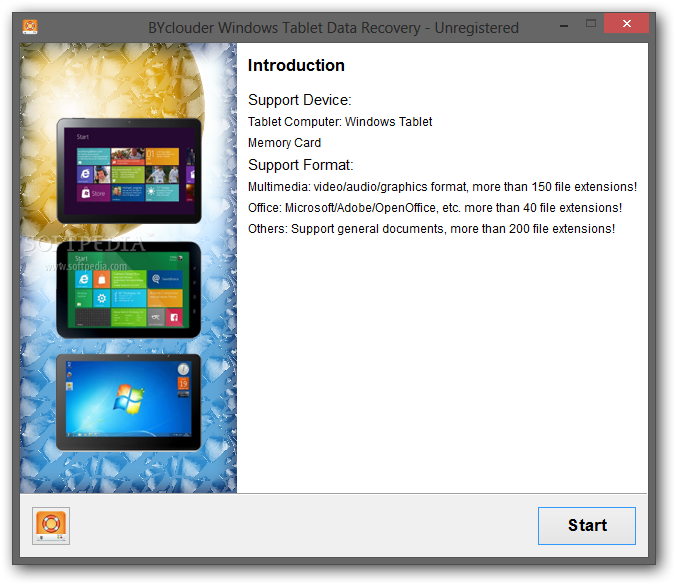Click 'Tablet Computer: Windows Tablet' line
Image resolution: width=676 pixels, height=585 pixels.
coord(340,122)
